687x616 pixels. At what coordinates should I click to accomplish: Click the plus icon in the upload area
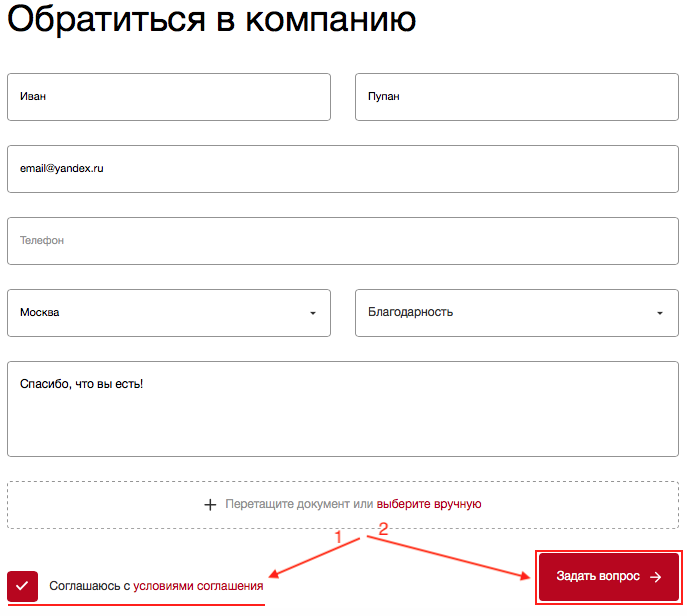(210, 505)
